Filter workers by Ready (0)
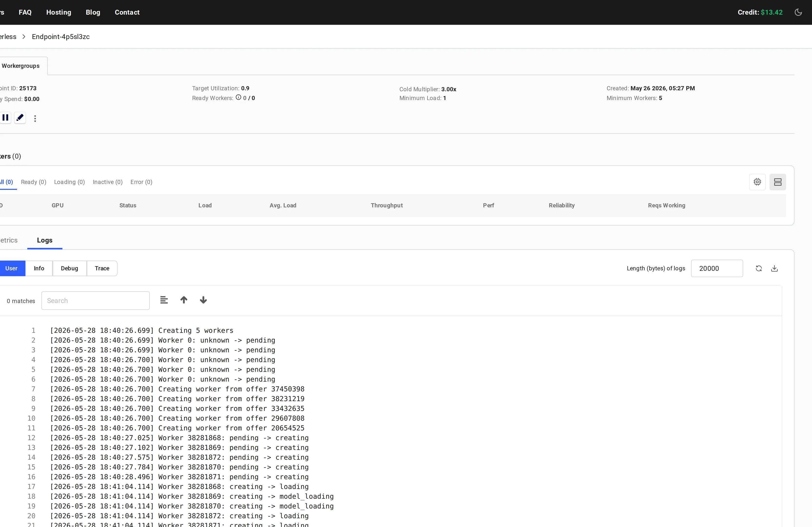This screenshot has height=527, width=812. point(33,182)
